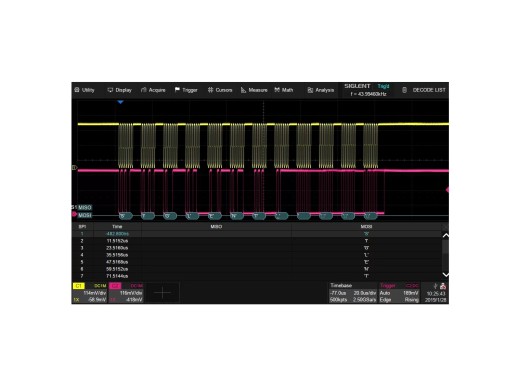Click the network status icon
This screenshot has width=520, height=380.
point(443,286)
